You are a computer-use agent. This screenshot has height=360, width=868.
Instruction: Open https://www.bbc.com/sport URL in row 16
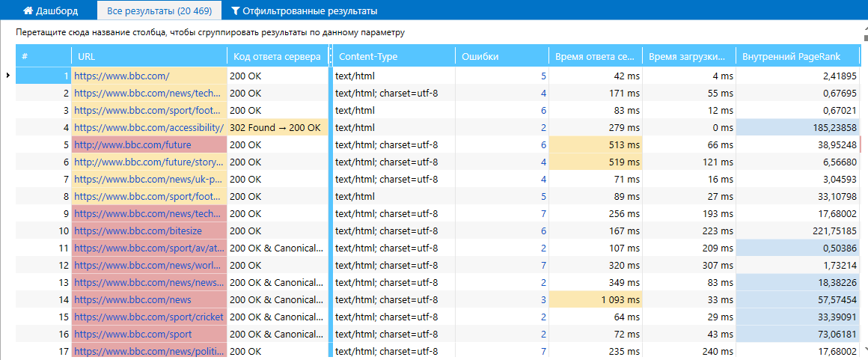point(133,334)
